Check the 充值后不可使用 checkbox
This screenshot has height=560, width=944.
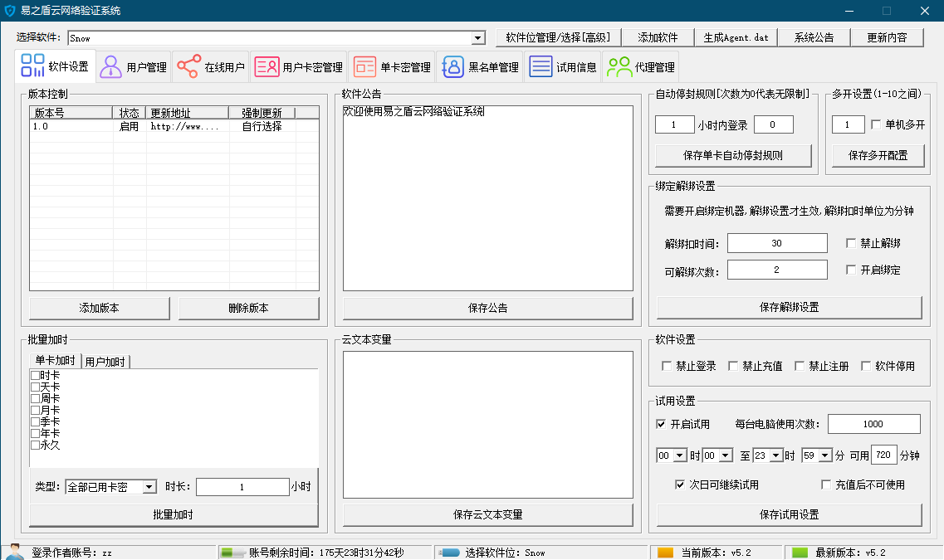[826, 485]
